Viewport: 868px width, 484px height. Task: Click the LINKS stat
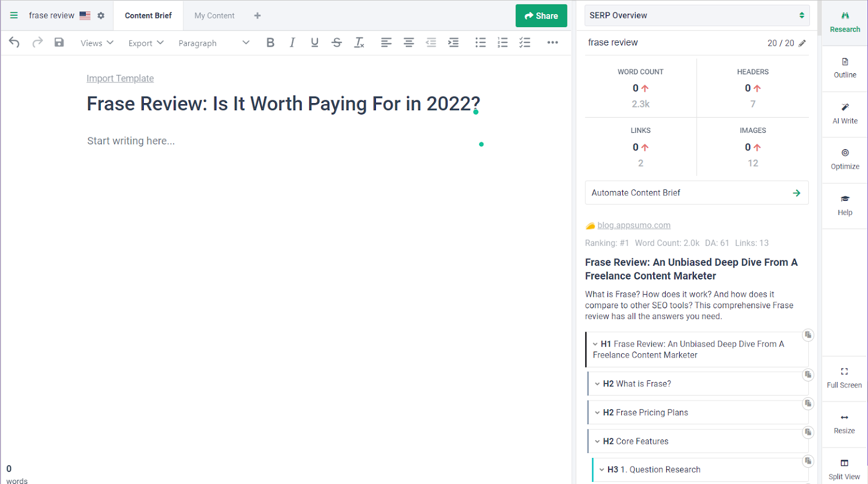(x=641, y=147)
